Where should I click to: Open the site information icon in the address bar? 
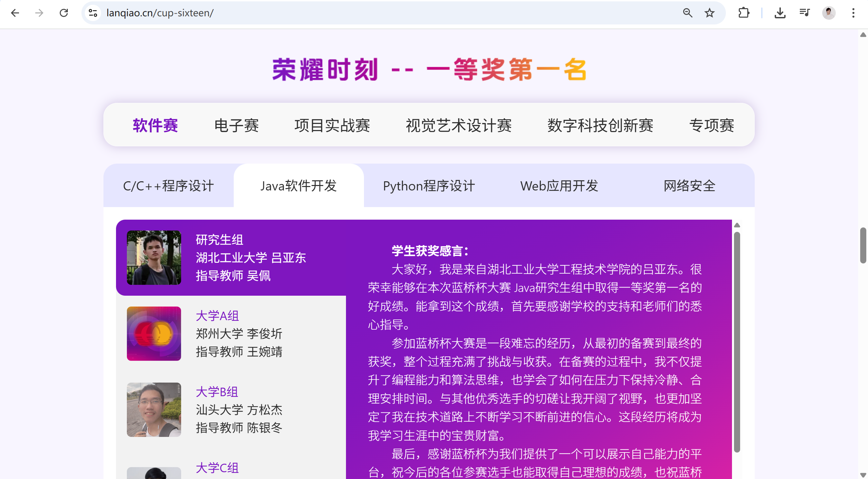point(93,13)
